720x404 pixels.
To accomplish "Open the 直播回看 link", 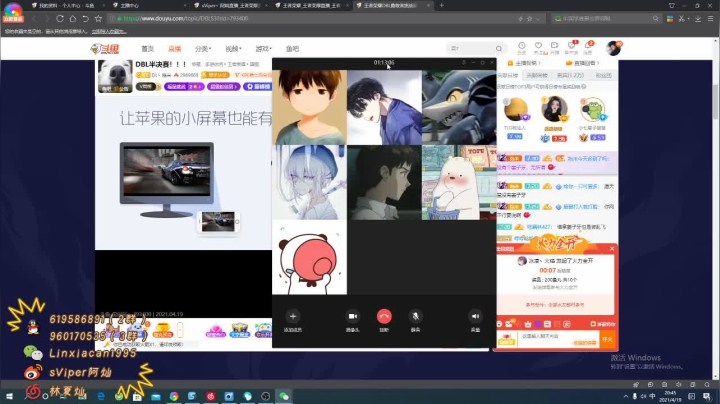I will point(583,63).
